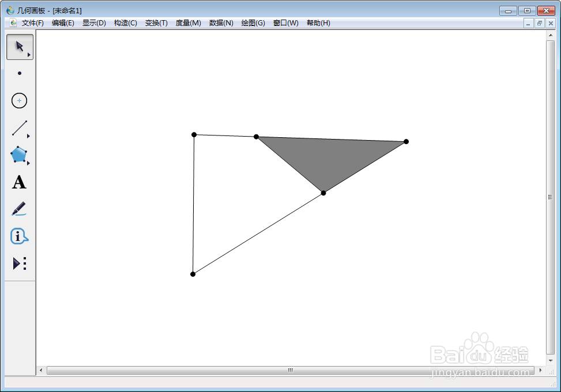The height and width of the screenshot is (392, 561).
Task: Open the 构造(C) menu
Action: 126,23
